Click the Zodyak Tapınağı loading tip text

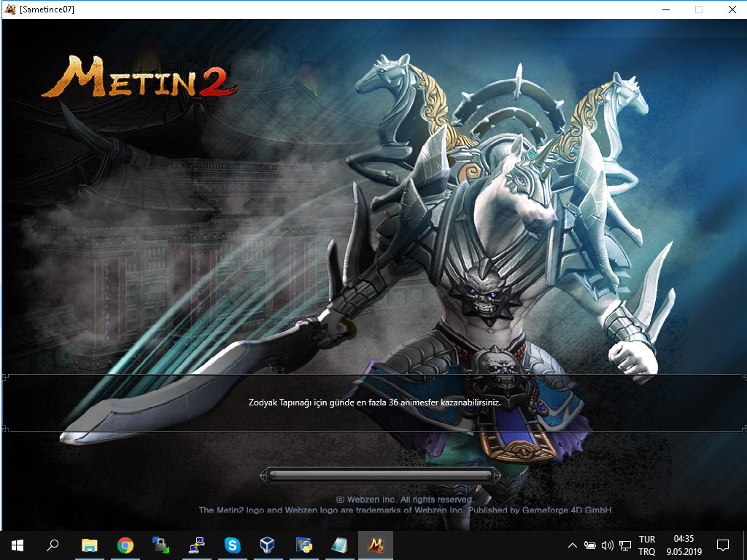[x=374, y=402]
